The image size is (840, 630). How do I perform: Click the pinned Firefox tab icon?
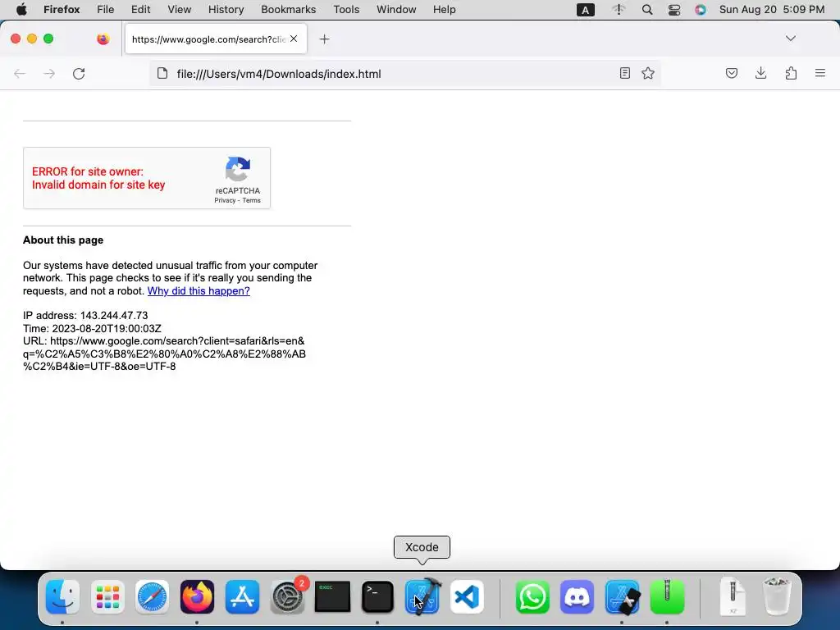coord(103,39)
